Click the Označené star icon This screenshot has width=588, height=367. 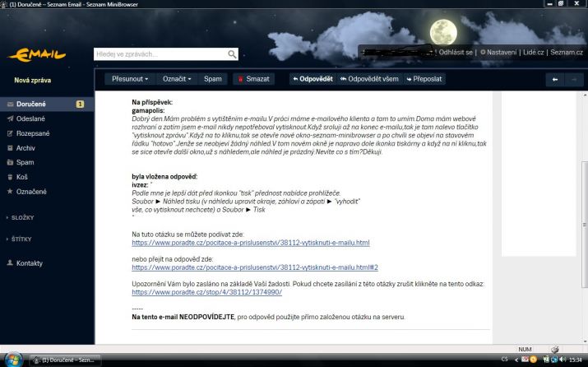[10, 191]
